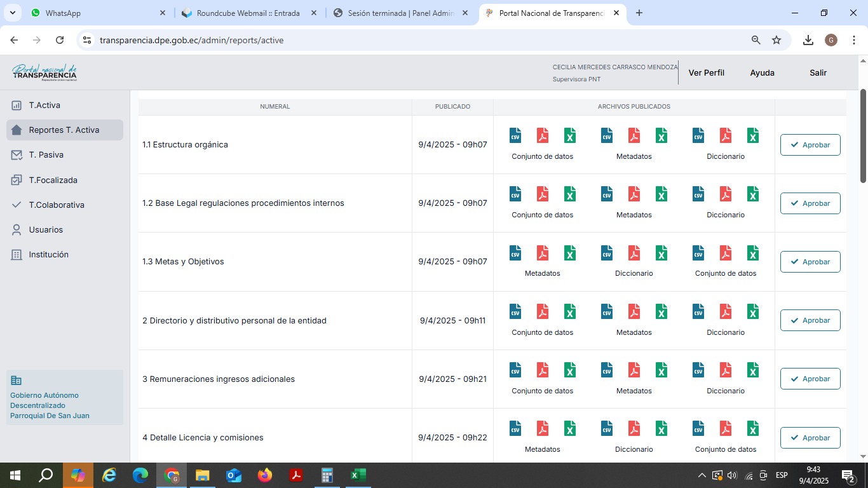Open PDF Conjunto de datos for 2 Directorio
The height and width of the screenshot is (488, 868).
[x=543, y=311]
